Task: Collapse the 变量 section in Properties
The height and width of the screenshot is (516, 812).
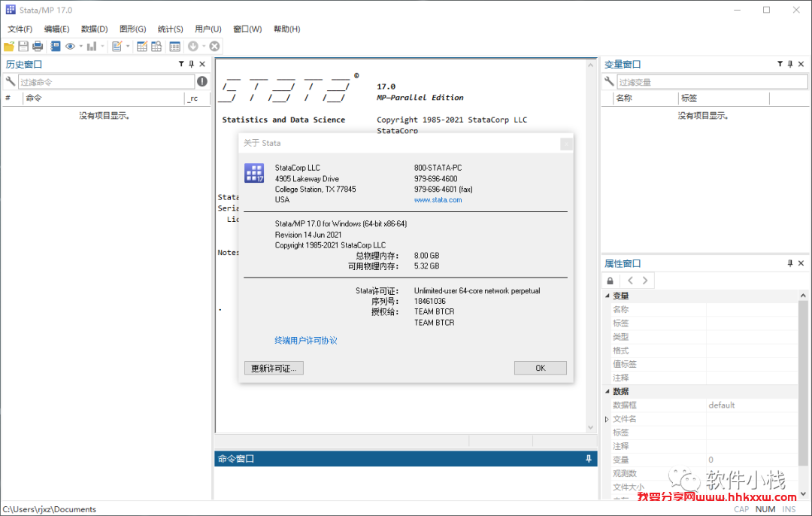Action: [x=607, y=296]
